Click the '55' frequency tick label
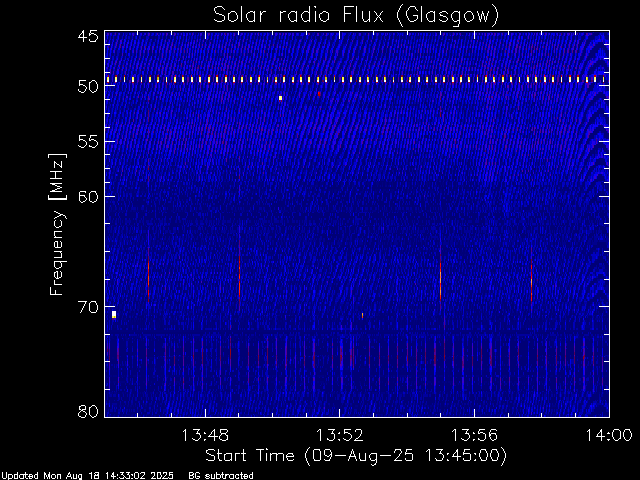The height and width of the screenshot is (480, 640). (x=88, y=142)
